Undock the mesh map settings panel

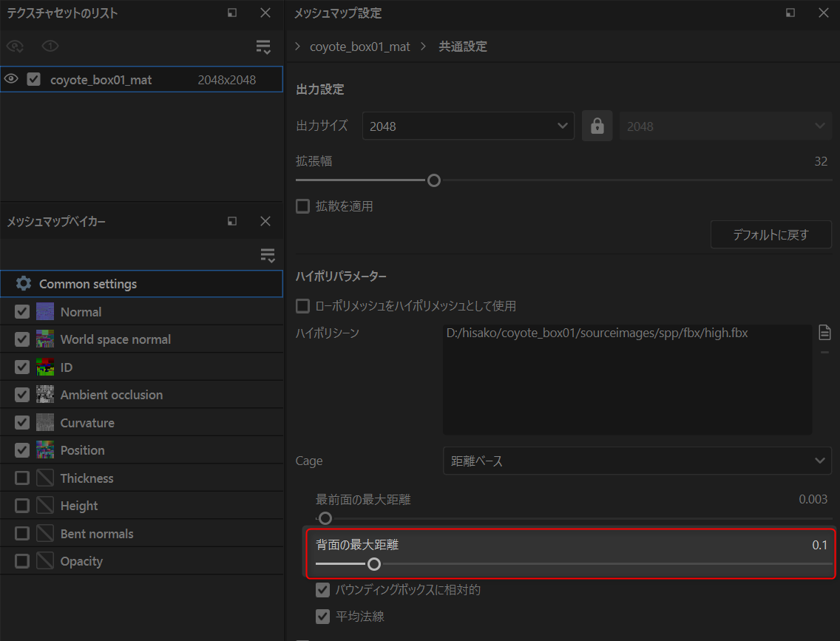coord(790,13)
